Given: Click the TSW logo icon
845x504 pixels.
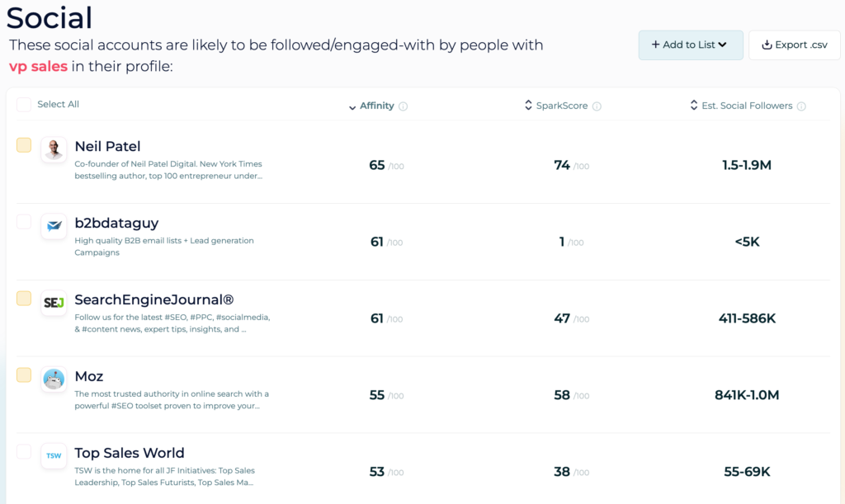Looking at the screenshot, I should [54, 455].
